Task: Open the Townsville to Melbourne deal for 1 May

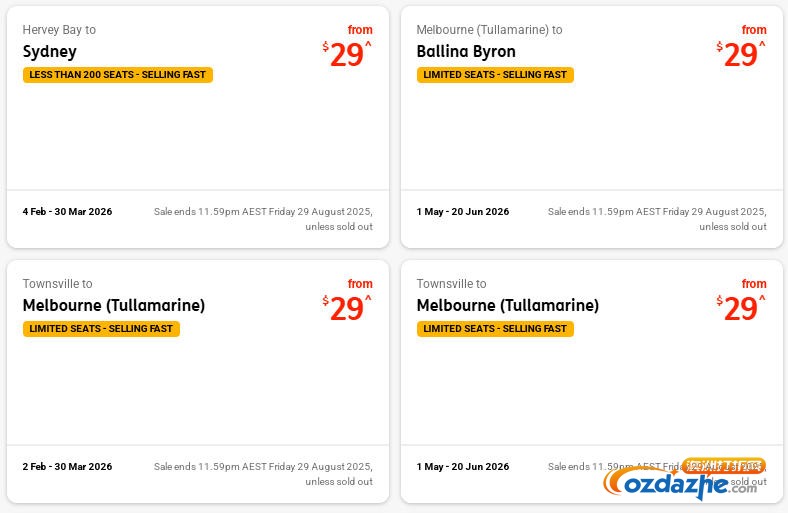Action: (508, 305)
